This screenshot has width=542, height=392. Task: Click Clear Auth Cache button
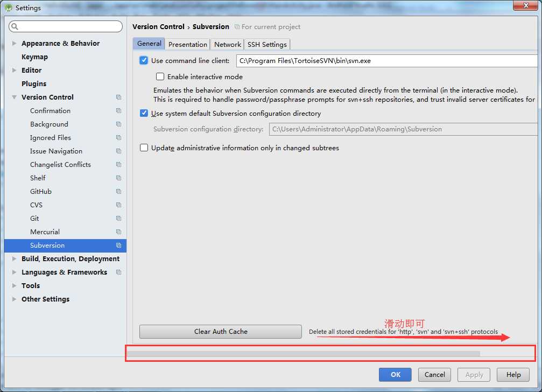[221, 332]
